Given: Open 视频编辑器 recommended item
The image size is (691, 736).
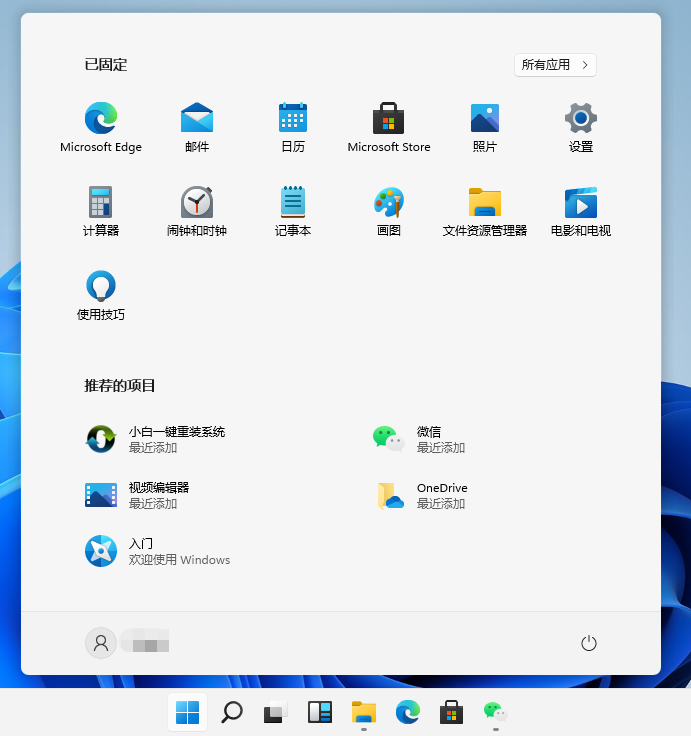Looking at the screenshot, I should (137, 495).
